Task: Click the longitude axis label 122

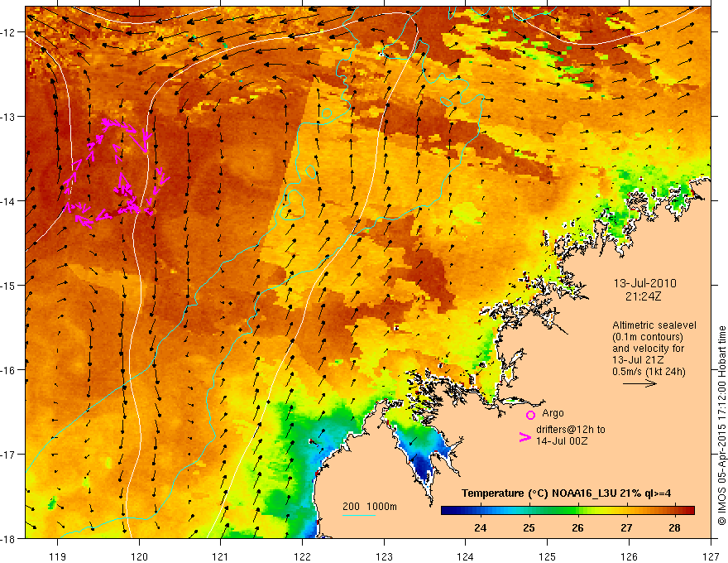Action: (x=302, y=556)
